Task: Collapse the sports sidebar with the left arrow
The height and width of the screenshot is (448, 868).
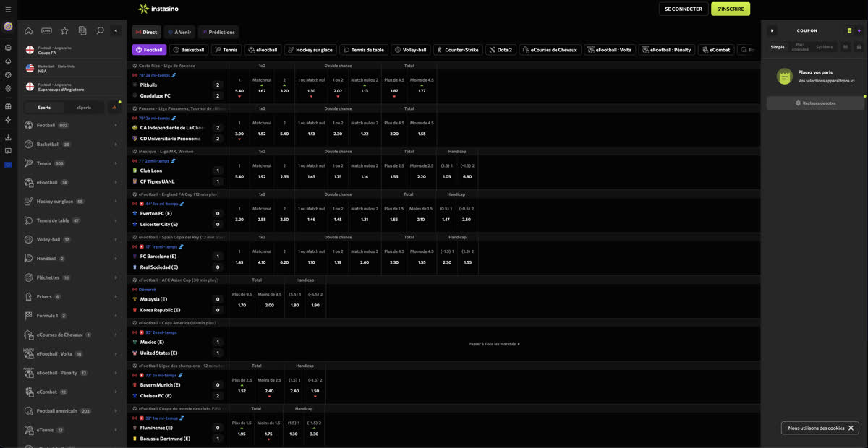Action: pyautogui.click(x=116, y=31)
